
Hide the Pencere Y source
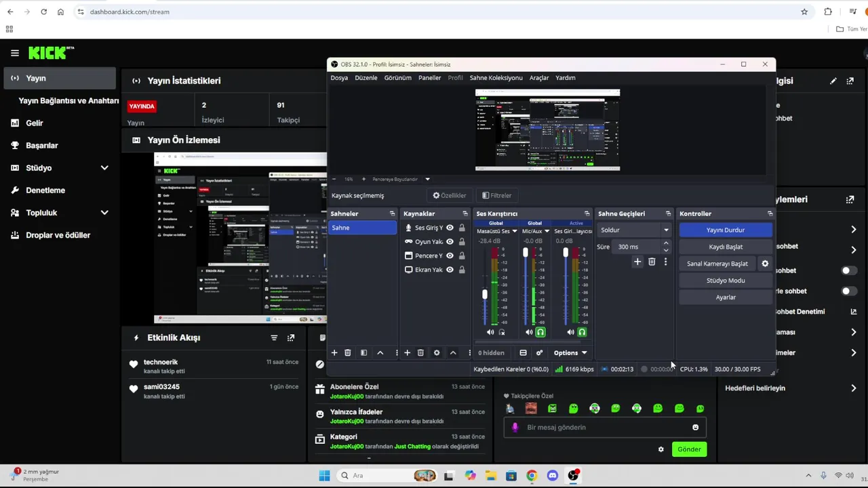450,256
